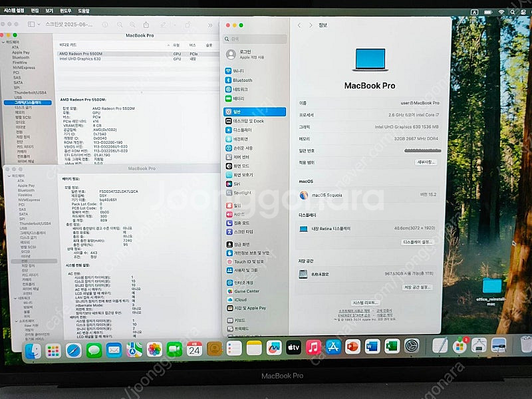Click the System Settings search field
Image resolution: width=532 pixels, height=399 pixels.
click(255, 39)
